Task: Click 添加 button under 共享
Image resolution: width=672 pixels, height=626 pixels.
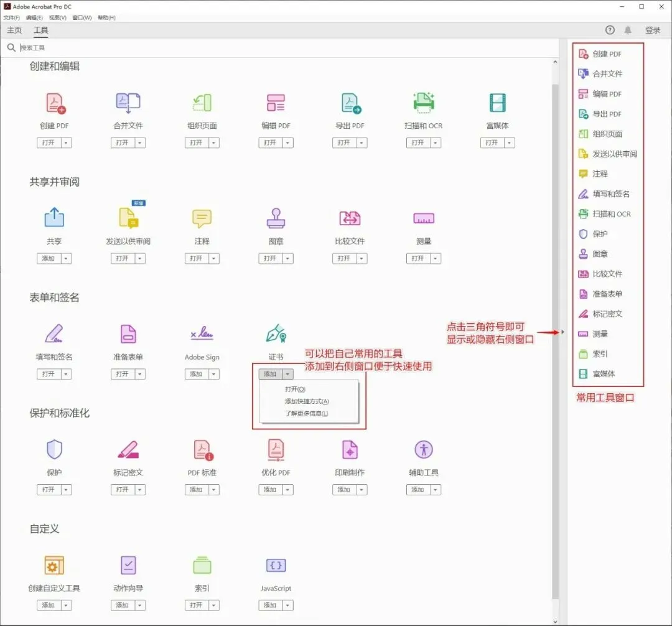Action: coord(49,258)
